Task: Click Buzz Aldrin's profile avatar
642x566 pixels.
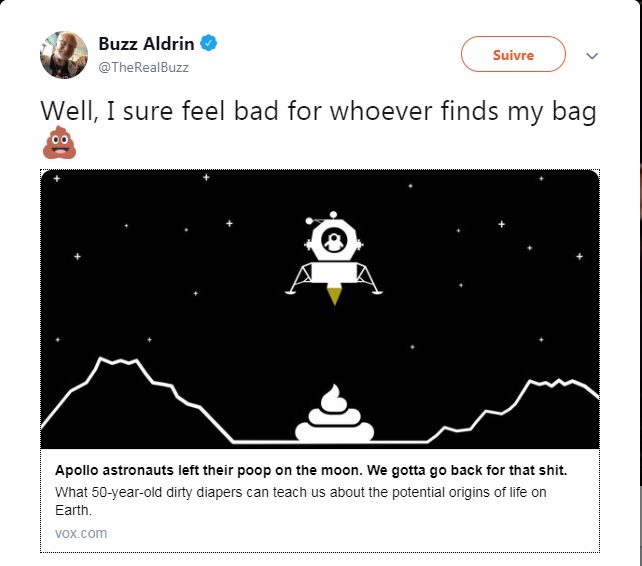Action: pos(63,54)
